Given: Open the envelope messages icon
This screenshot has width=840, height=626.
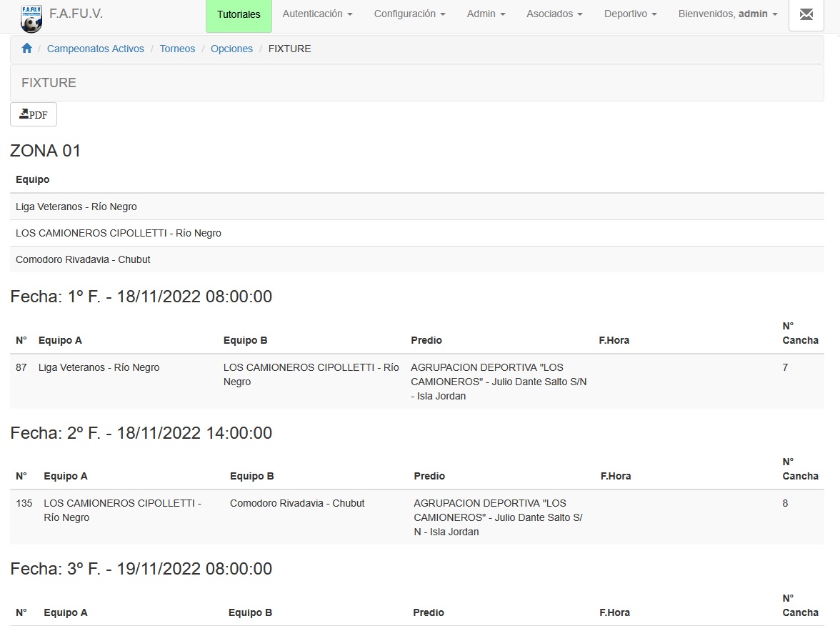Looking at the screenshot, I should (806, 14).
